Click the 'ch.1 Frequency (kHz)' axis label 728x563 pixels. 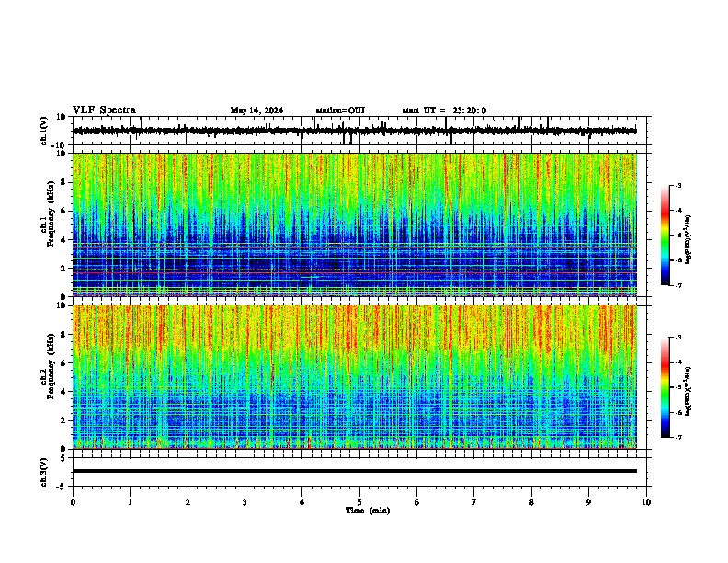47,213
